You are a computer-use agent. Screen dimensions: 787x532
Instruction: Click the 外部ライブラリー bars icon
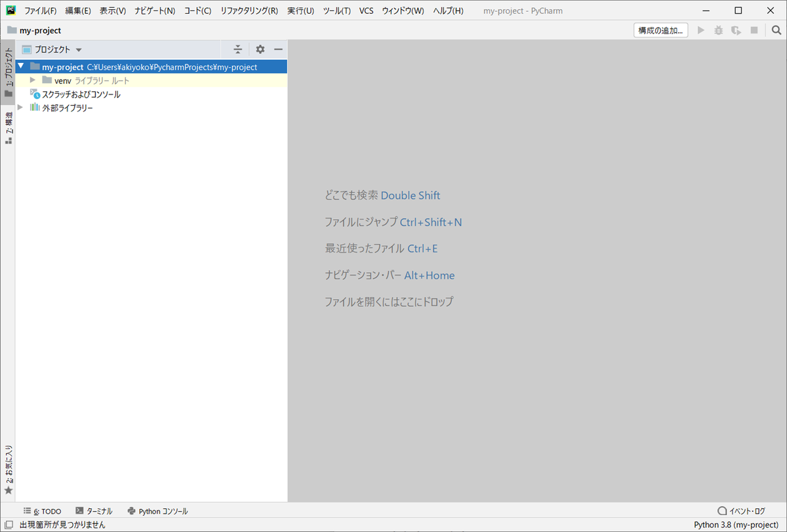tap(35, 108)
